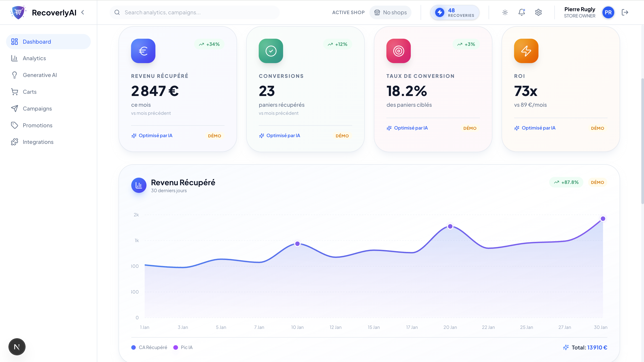The height and width of the screenshot is (362, 644).
Task: Toggle the CA Récupéré legend item
Action: pos(149,347)
